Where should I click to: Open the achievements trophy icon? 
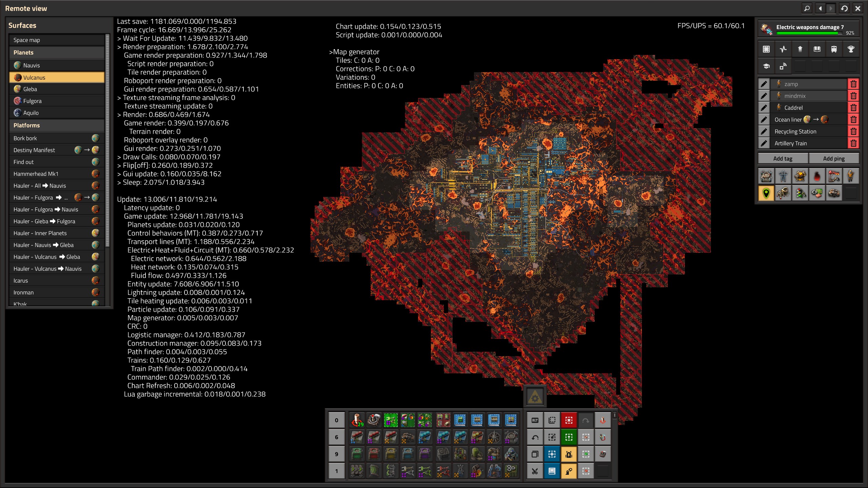(x=851, y=49)
